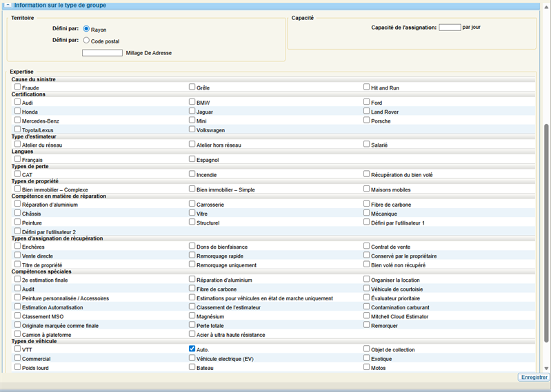Screen dimensions: 551x392
Task: Enable the Français language checkbox
Action: (x=18, y=159)
